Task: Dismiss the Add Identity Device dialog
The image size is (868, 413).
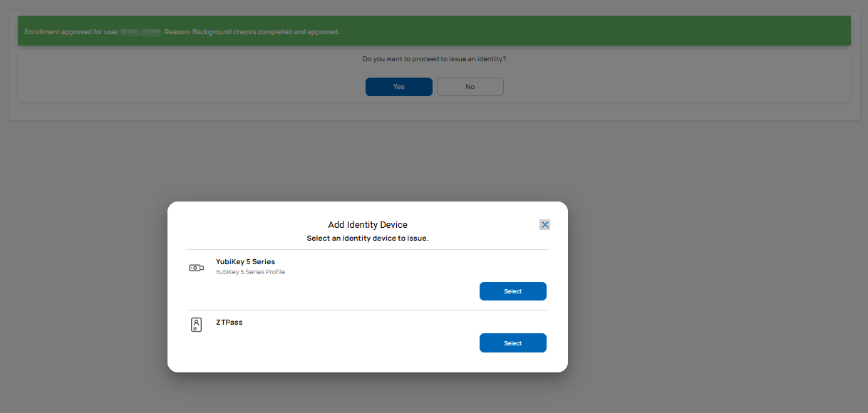Action: pos(544,224)
